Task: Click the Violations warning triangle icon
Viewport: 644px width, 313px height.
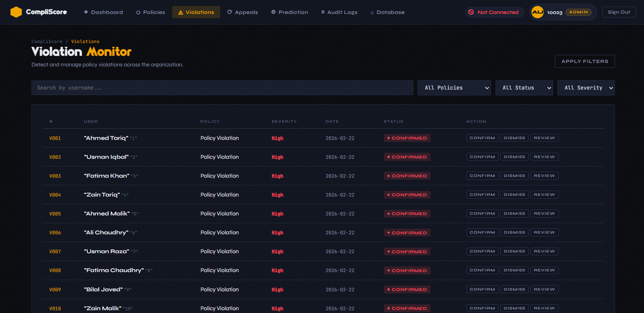Action: click(x=181, y=13)
